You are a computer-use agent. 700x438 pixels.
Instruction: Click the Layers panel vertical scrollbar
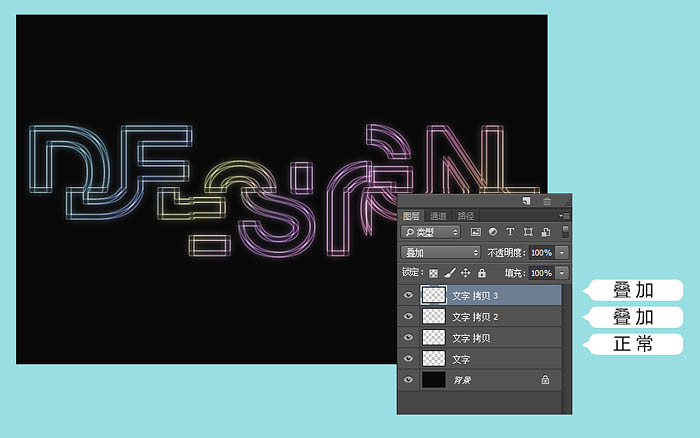(x=566, y=348)
